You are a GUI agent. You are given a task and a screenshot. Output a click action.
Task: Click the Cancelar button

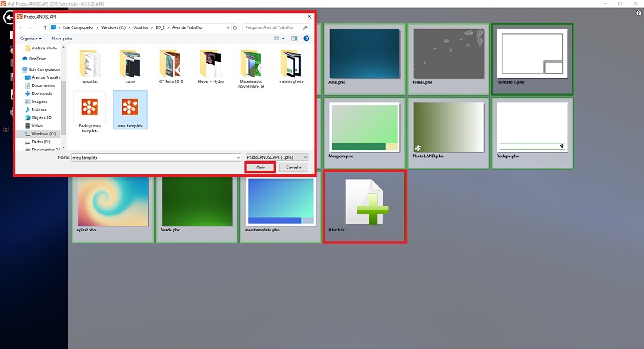point(294,168)
